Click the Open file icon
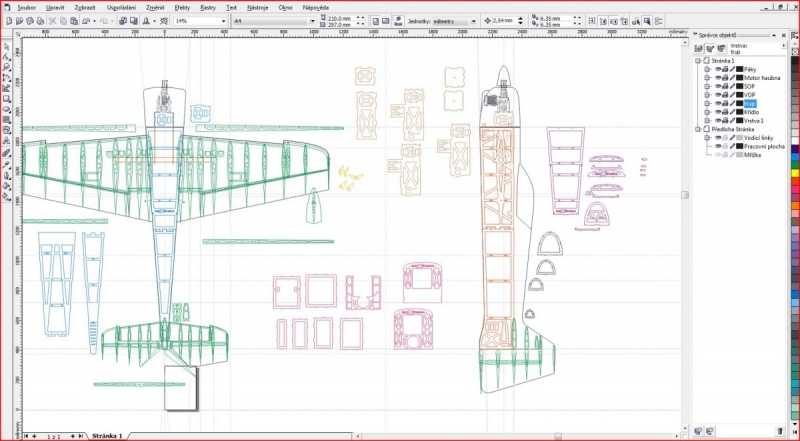The image size is (800, 441). coord(18,20)
